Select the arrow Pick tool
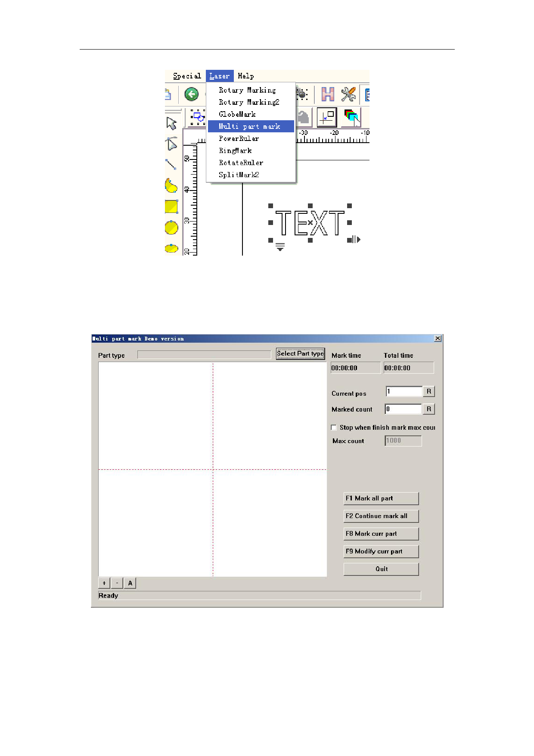The image size is (534, 756). (171, 123)
